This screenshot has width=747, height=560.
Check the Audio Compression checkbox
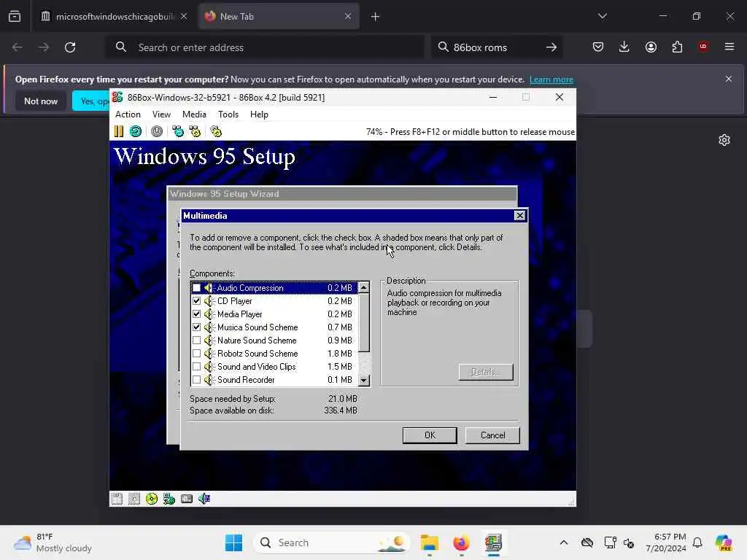point(196,288)
